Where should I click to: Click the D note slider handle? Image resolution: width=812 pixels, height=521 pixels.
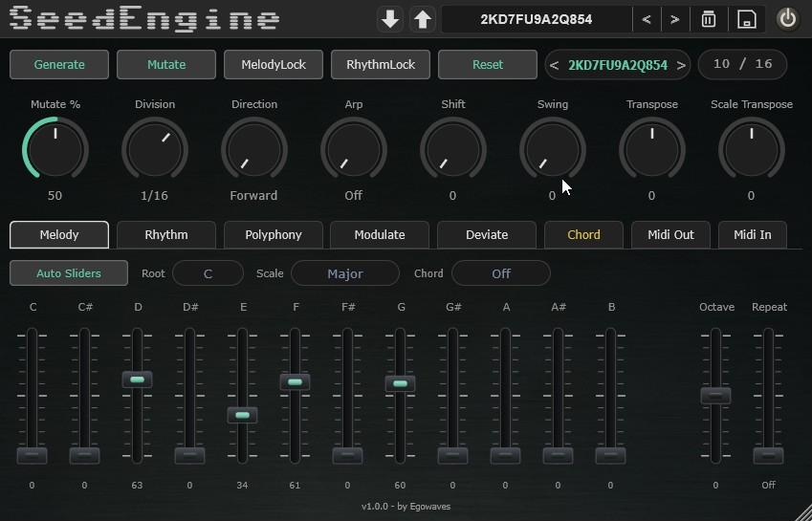tap(137, 380)
